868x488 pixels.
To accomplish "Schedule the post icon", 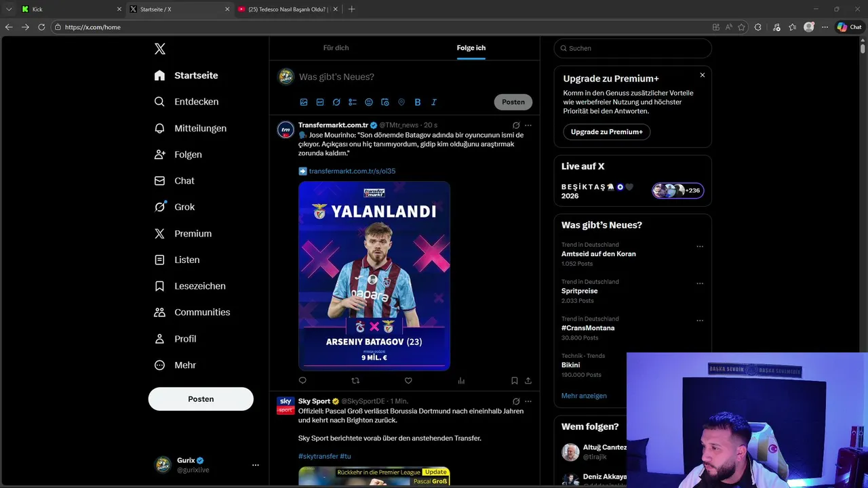I will [x=385, y=102].
